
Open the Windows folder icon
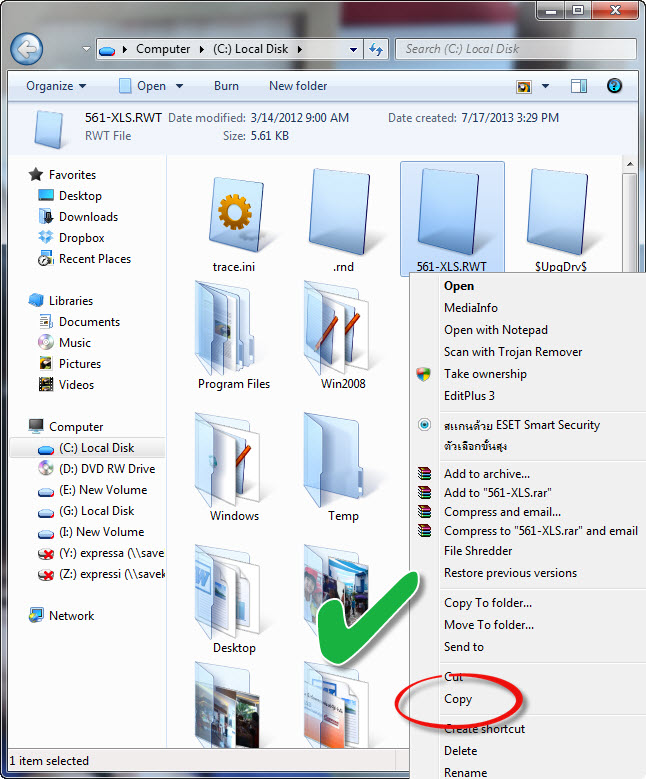coord(234,460)
